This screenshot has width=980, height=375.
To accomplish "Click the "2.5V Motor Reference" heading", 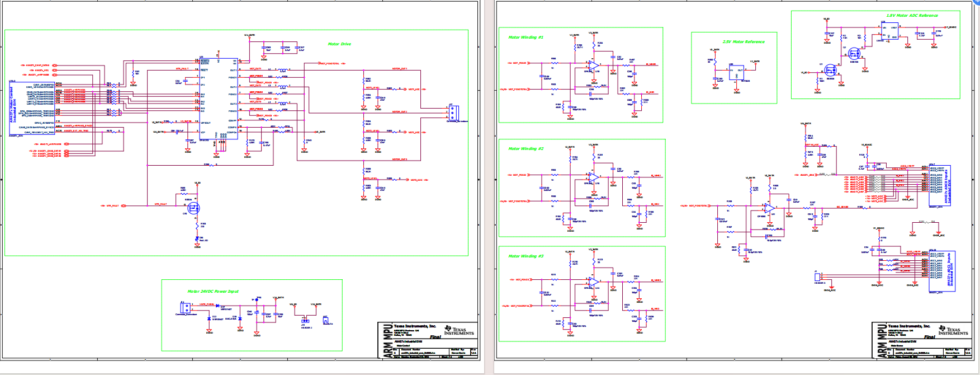I will pos(744,42).
